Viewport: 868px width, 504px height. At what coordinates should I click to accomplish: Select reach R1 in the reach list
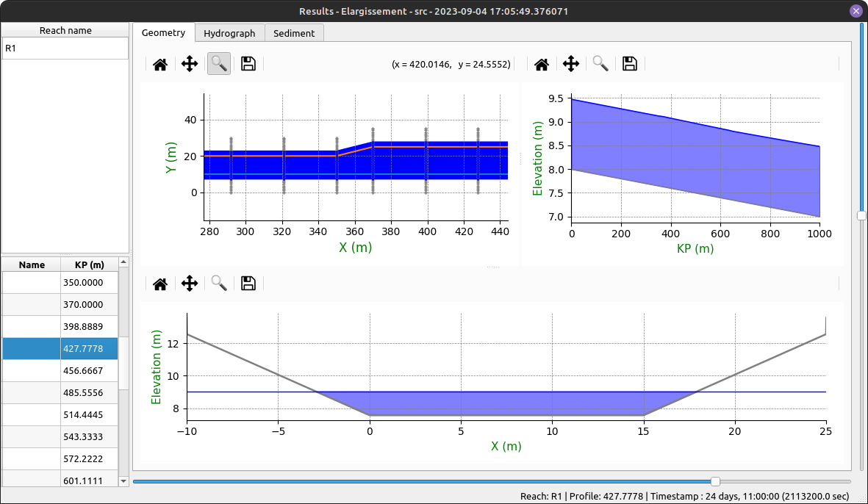[65, 48]
